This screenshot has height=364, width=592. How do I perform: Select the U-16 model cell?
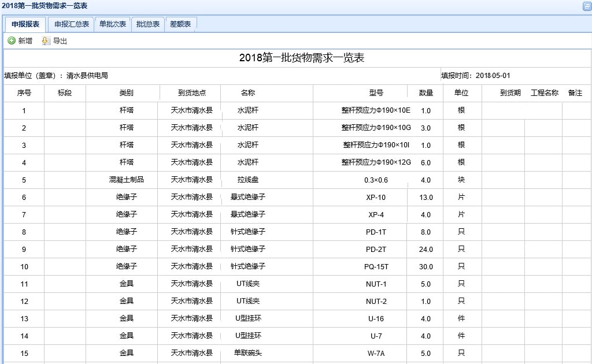click(x=376, y=319)
